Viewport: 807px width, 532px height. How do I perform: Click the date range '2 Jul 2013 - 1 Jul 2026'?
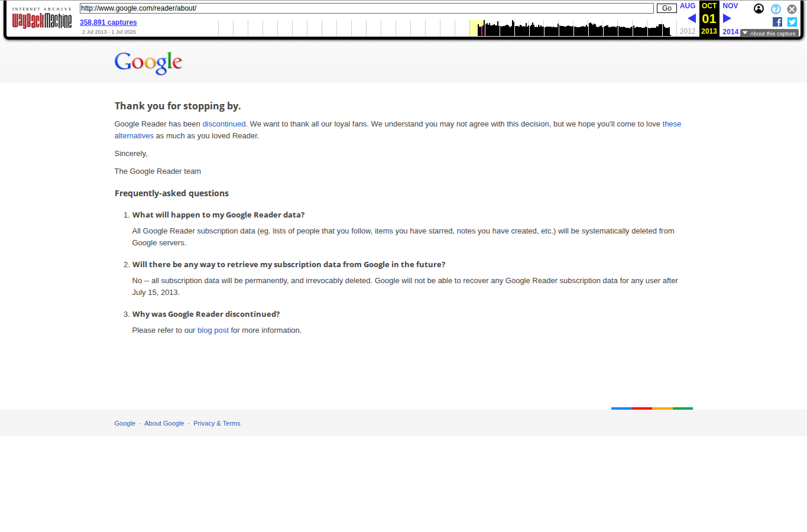point(109,32)
